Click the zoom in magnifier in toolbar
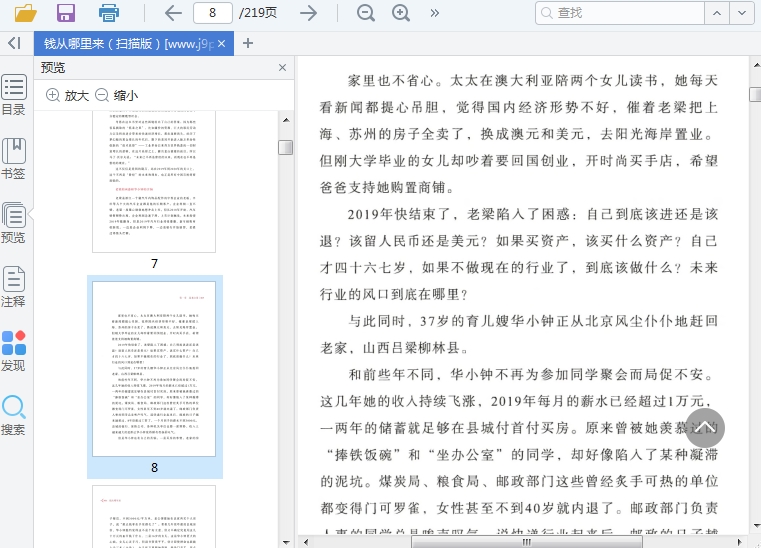The width and height of the screenshot is (761, 548). pos(401,13)
